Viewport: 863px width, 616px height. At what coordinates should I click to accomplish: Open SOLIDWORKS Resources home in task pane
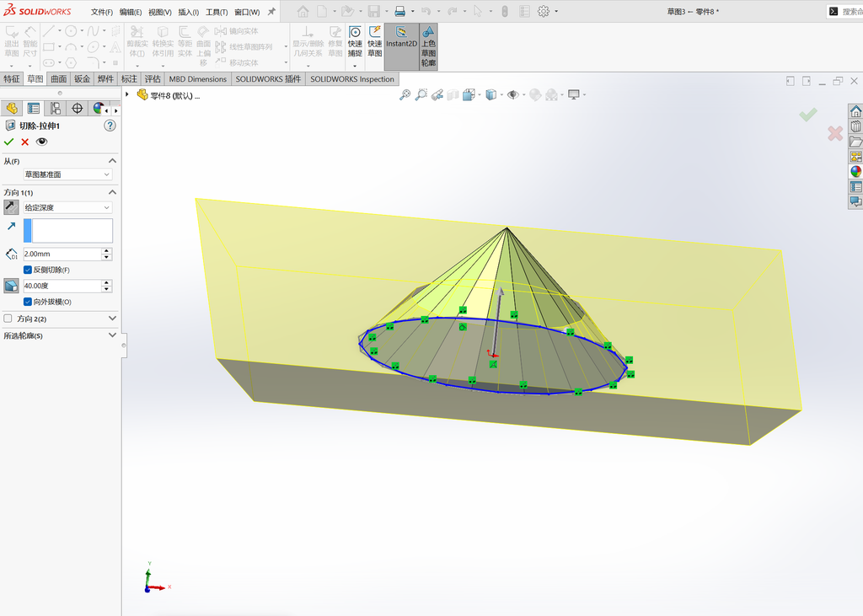856,111
